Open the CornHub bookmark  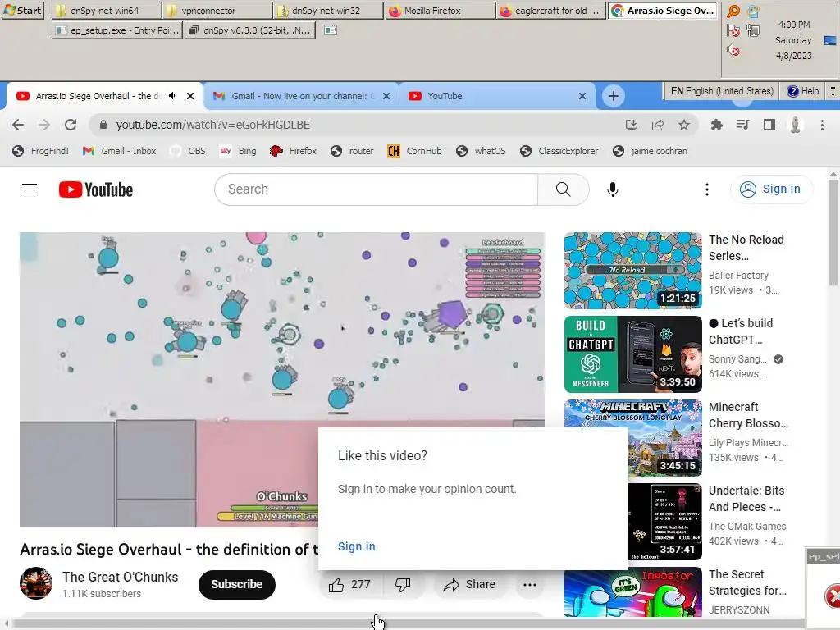414,151
